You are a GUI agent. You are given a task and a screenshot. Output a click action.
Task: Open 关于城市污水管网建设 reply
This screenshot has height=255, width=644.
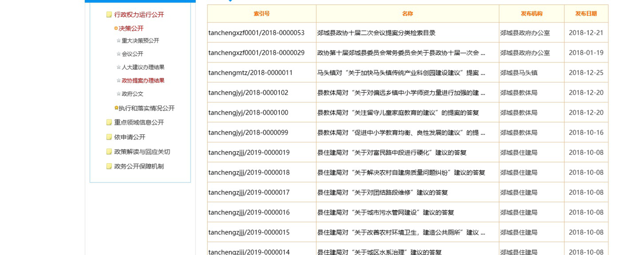(x=385, y=212)
